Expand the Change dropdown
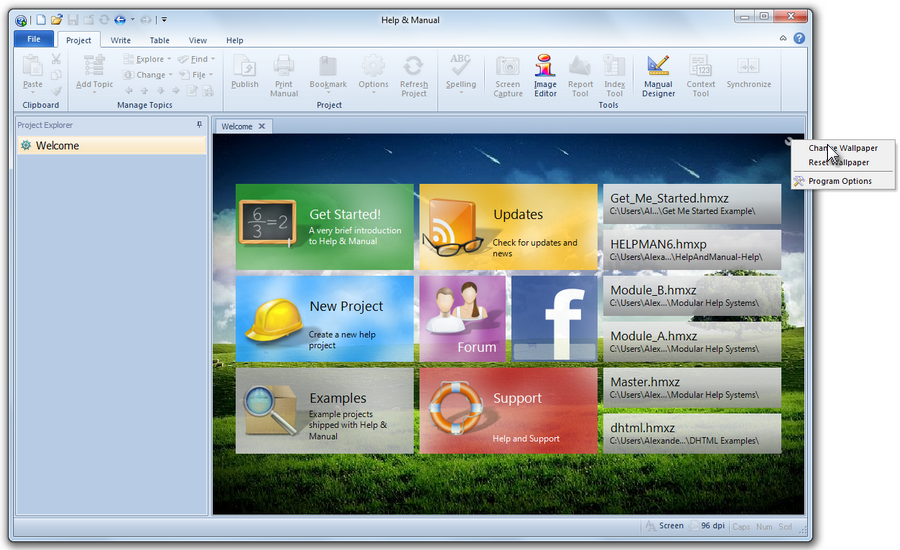900x550 pixels. tap(170, 75)
